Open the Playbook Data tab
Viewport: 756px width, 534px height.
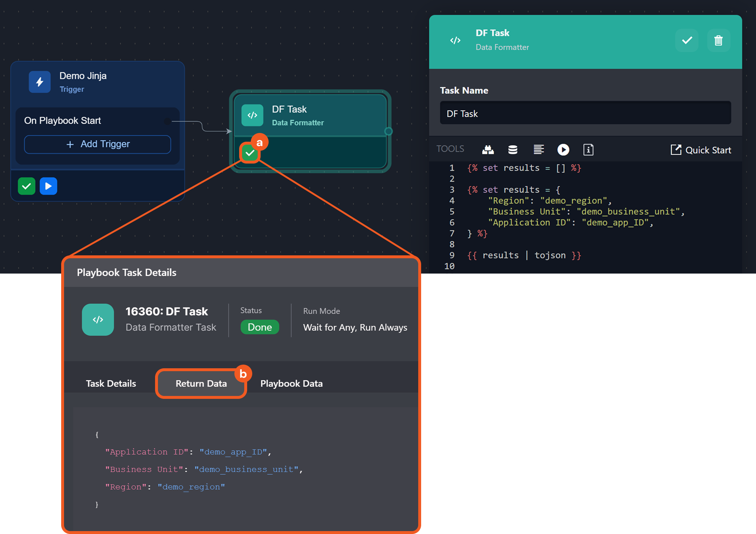(x=291, y=384)
